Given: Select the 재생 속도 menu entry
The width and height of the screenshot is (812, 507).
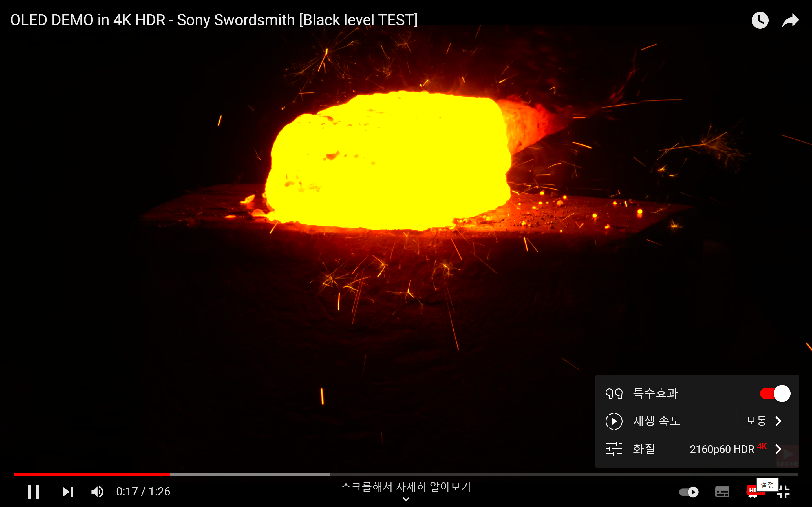Looking at the screenshot, I should coord(657,421).
